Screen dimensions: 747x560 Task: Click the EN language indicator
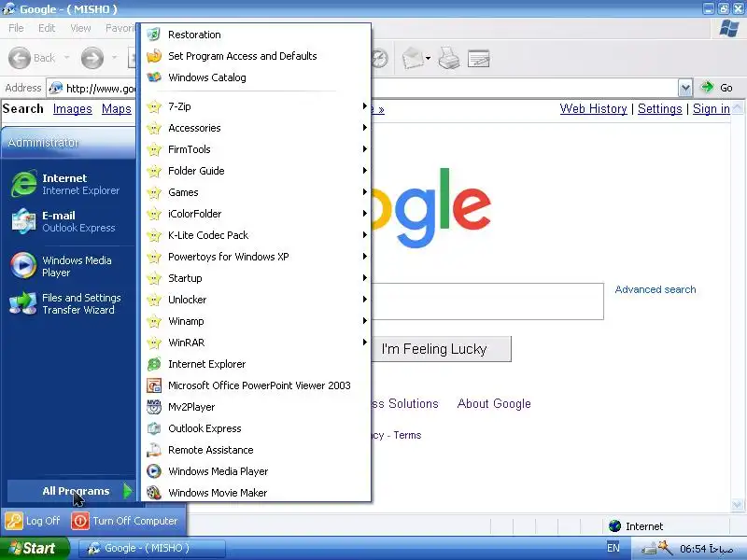(613, 548)
